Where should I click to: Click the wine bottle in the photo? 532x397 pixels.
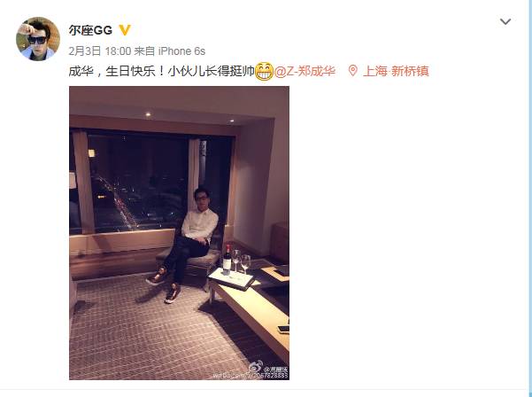(227, 260)
